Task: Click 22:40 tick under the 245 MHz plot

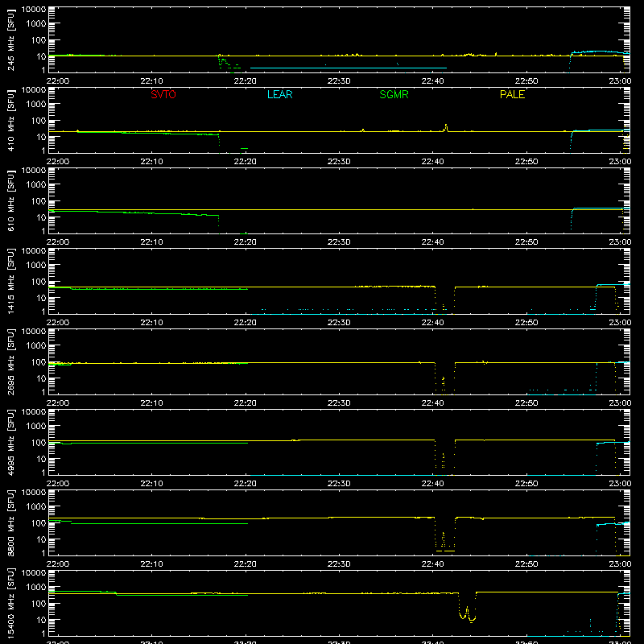Action: pyautogui.click(x=432, y=81)
